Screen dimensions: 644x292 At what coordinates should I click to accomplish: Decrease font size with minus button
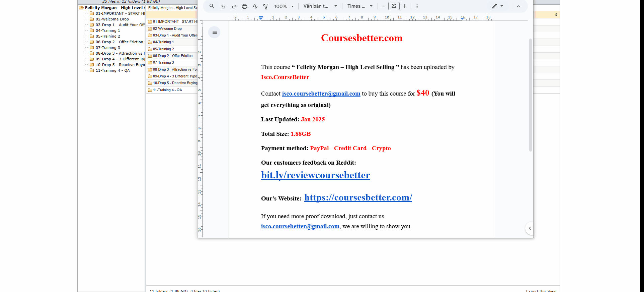click(x=383, y=6)
